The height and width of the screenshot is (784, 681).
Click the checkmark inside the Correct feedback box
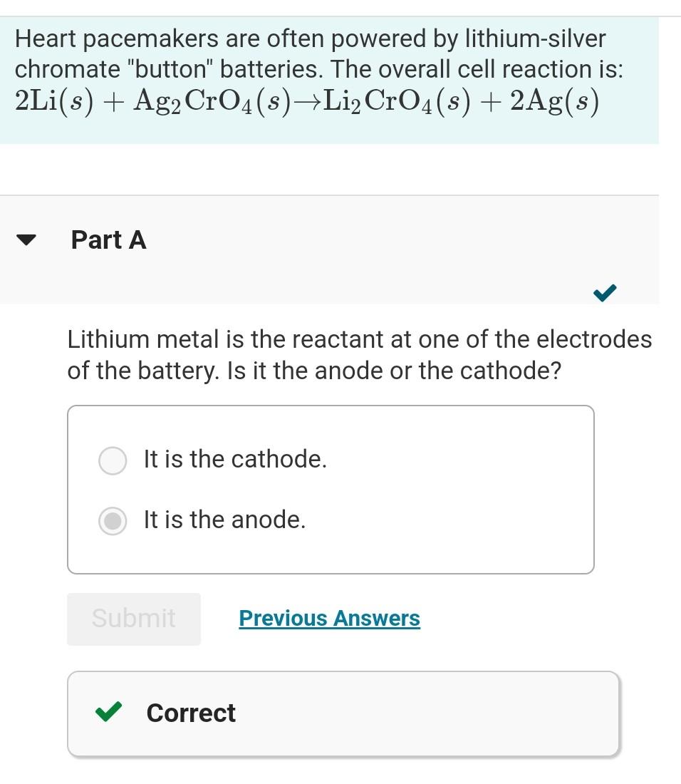(108, 713)
